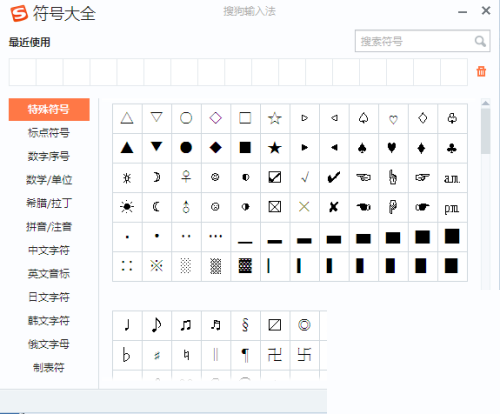
Task: Clear recently used symbols with trash icon
Action: pyautogui.click(x=481, y=71)
